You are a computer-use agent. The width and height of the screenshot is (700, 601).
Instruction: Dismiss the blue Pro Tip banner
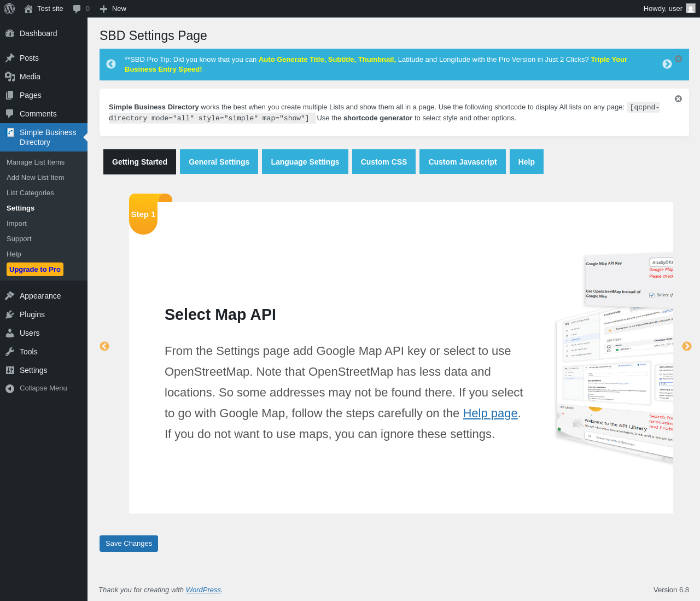678,59
